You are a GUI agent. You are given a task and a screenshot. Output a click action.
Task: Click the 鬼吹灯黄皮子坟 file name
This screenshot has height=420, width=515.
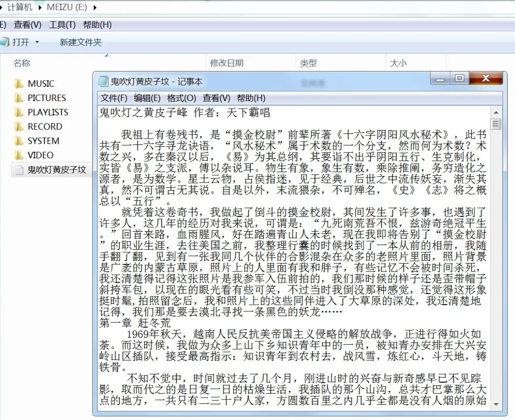click(x=57, y=170)
